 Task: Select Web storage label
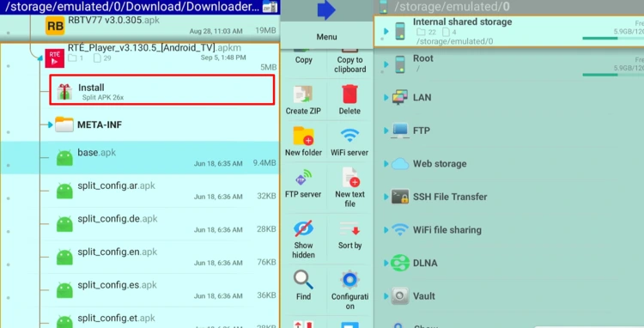[440, 164]
